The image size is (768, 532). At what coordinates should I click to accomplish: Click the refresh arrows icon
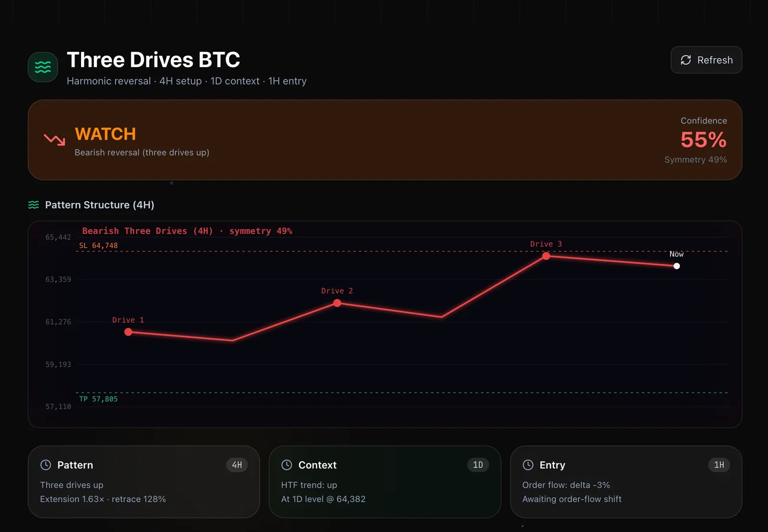tap(686, 60)
